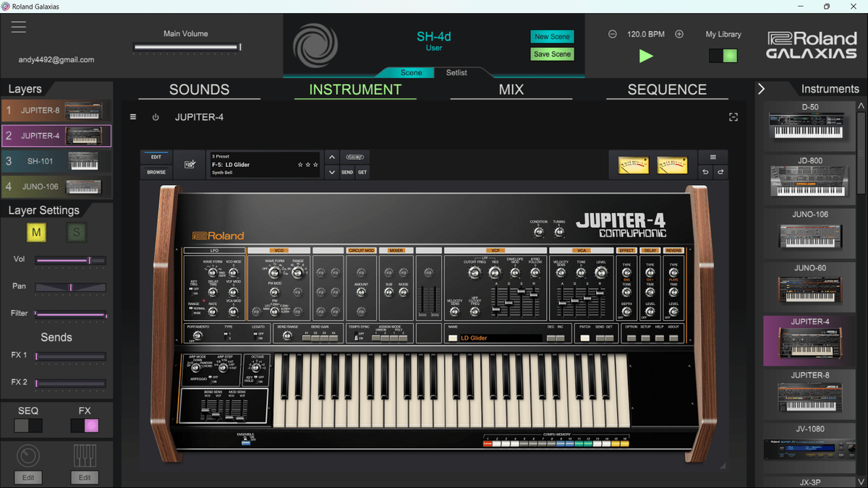Start playback with the green play button
This screenshot has width=868, height=488.
646,56
